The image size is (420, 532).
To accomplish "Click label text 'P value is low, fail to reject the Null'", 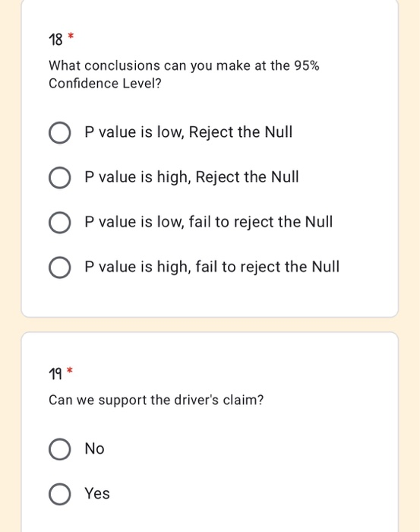I will click(x=208, y=222).
